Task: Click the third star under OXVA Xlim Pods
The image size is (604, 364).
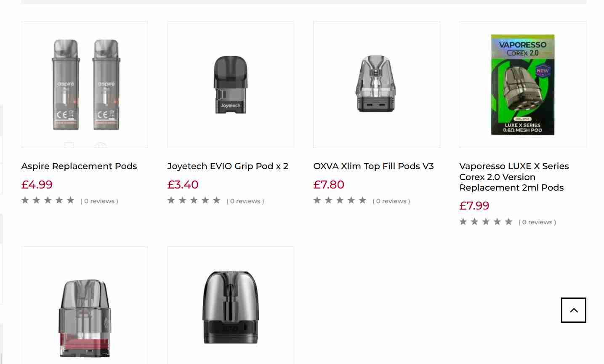Action: coord(340,200)
